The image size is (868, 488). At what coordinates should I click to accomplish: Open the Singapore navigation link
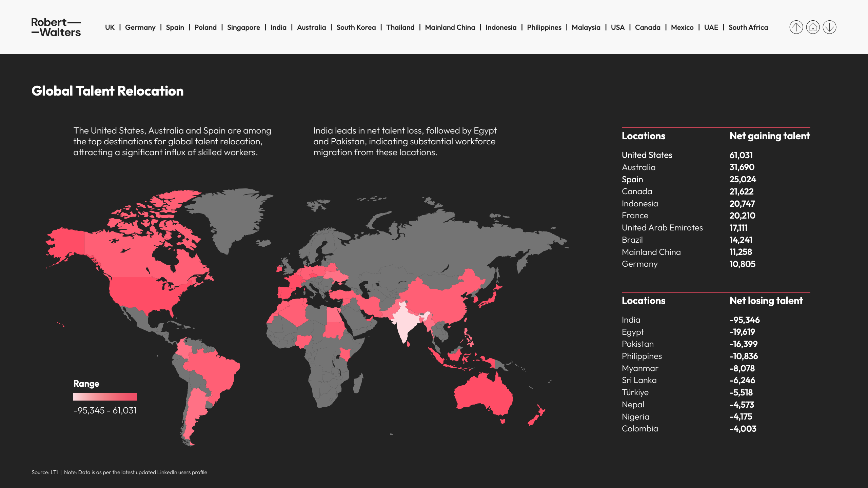(243, 27)
